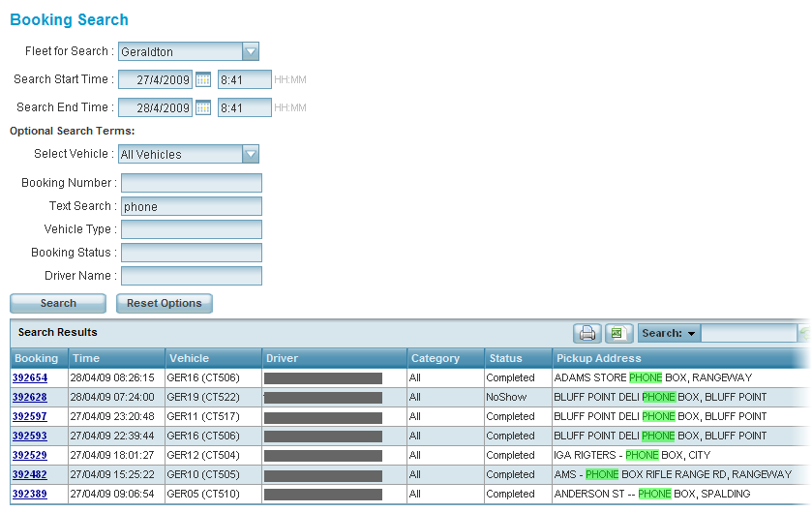Print the search results
The width and height of the screenshot is (812, 512).
pyautogui.click(x=586, y=334)
